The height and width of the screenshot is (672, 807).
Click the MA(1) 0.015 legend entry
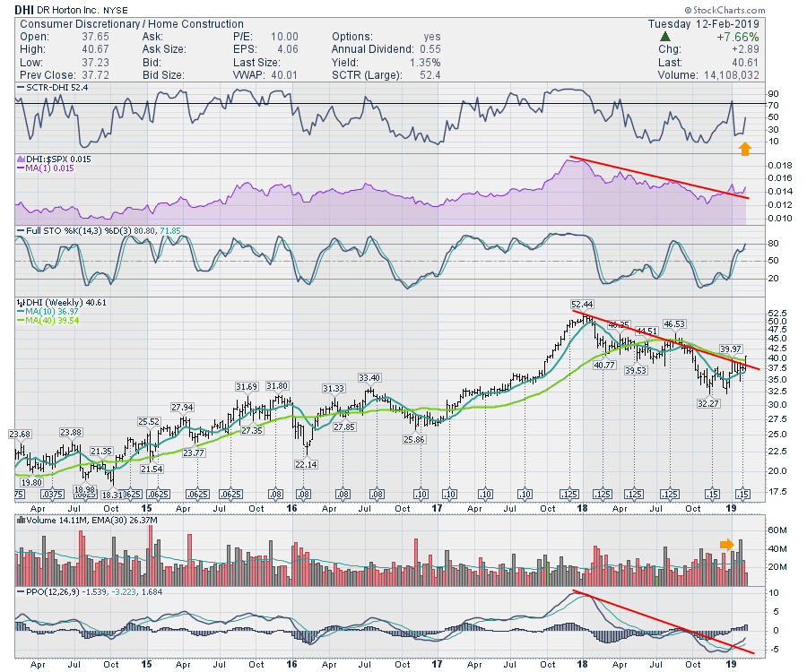46,168
